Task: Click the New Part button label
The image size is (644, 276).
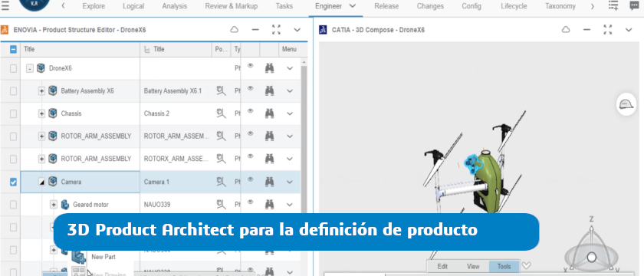Action: pyautogui.click(x=103, y=257)
